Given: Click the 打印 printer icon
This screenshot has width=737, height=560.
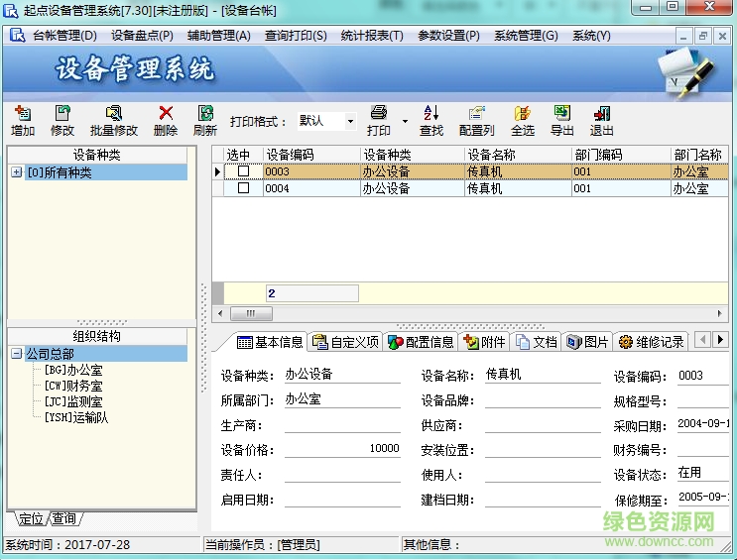Looking at the screenshot, I should coord(378,114).
